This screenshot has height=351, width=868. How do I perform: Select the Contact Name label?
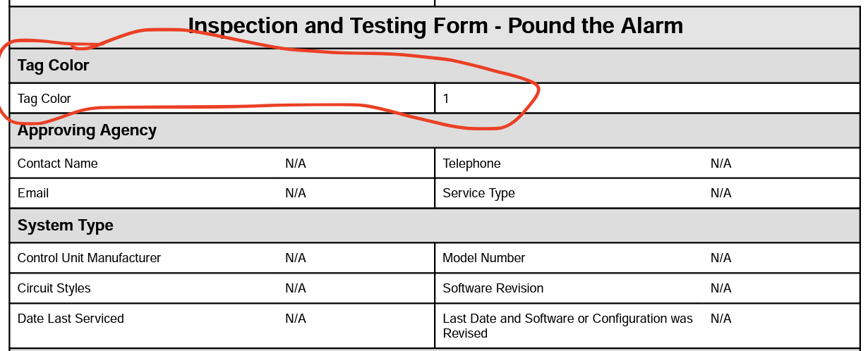[58, 164]
